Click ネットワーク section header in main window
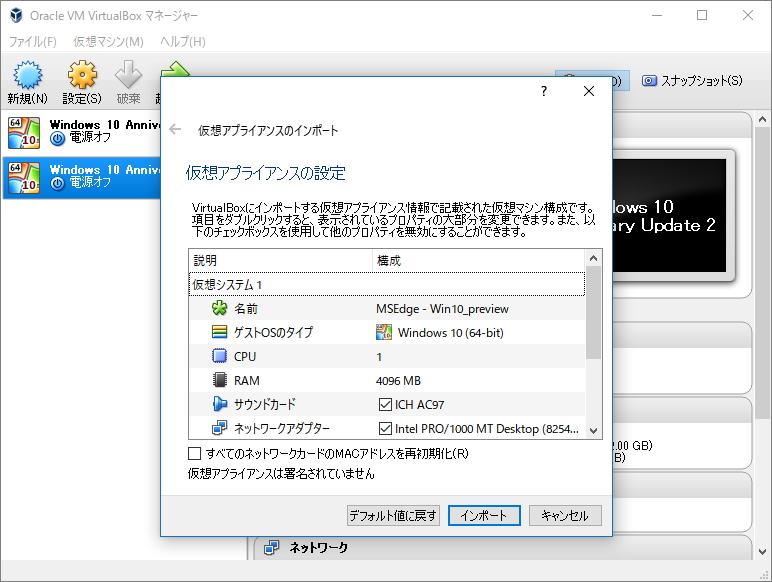 tap(318, 547)
